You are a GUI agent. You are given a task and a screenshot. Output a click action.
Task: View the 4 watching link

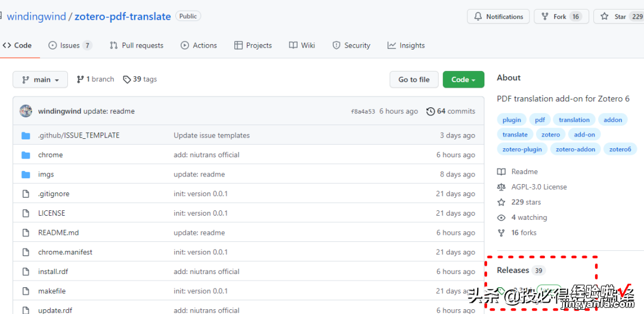(522, 217)
